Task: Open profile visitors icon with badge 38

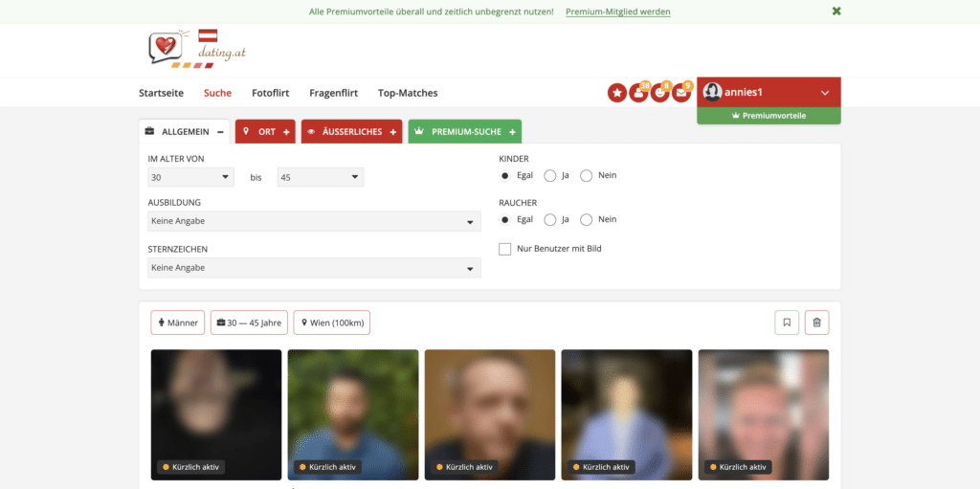Action: coord(638,93)
